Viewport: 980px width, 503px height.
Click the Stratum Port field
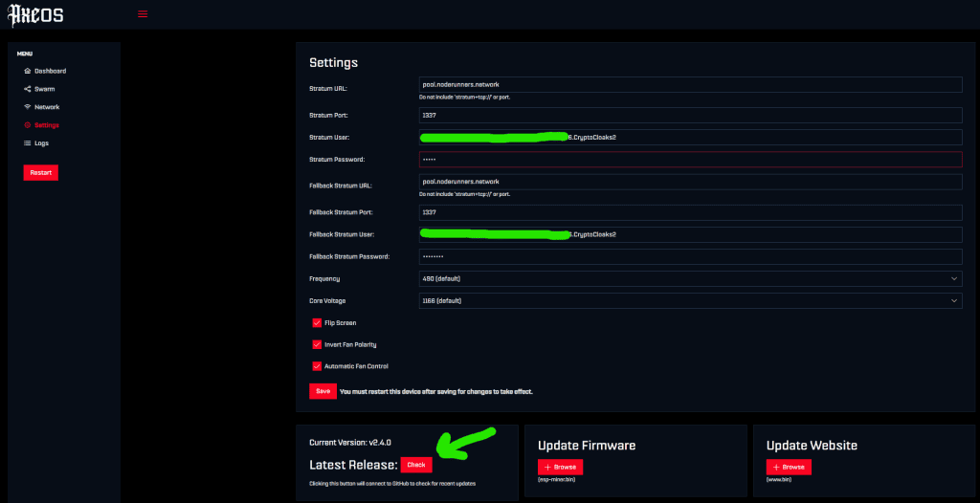690,116
